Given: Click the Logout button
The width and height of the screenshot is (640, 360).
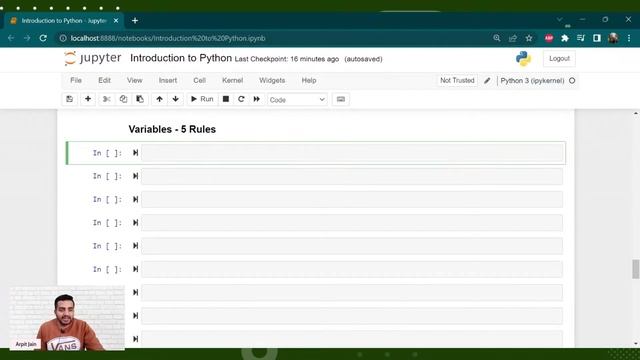Looking at the screenshot, I should (559, 59).
